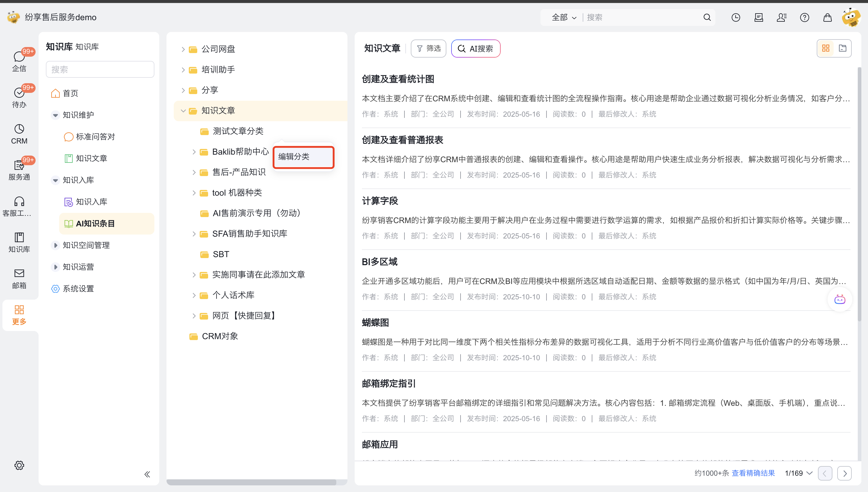
Task: Click the horizontal scrollbar under folder tree
Action: click(251, 482)
